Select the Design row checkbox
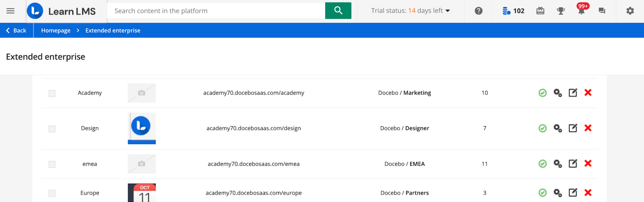 tap(52, 129)
